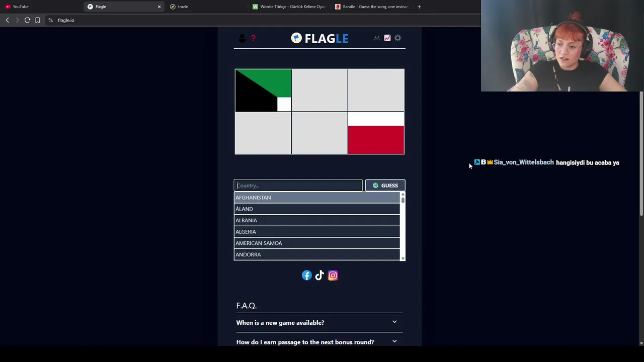Open the red question mark help icon
This screenshot has width=644, height=362.
(x=253, y=38)
